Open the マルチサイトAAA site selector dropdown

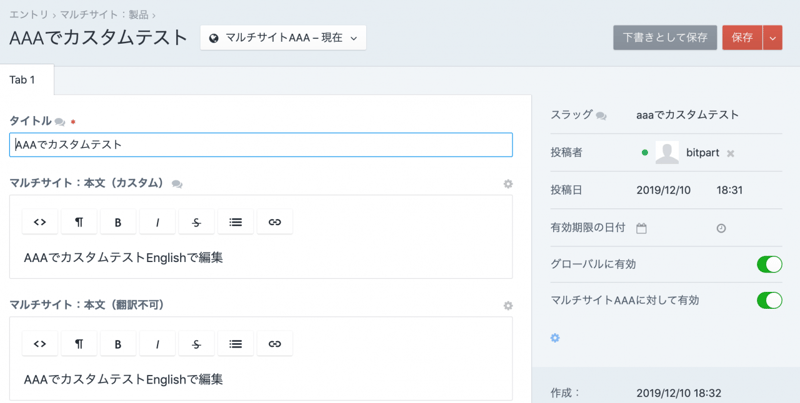pyautogui.click(x=283, y=38)
